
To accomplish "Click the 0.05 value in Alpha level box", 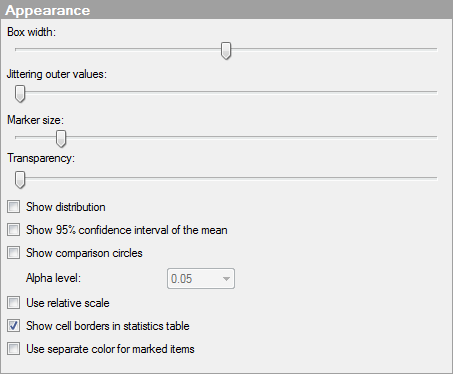I will click(x=182, y=279).
